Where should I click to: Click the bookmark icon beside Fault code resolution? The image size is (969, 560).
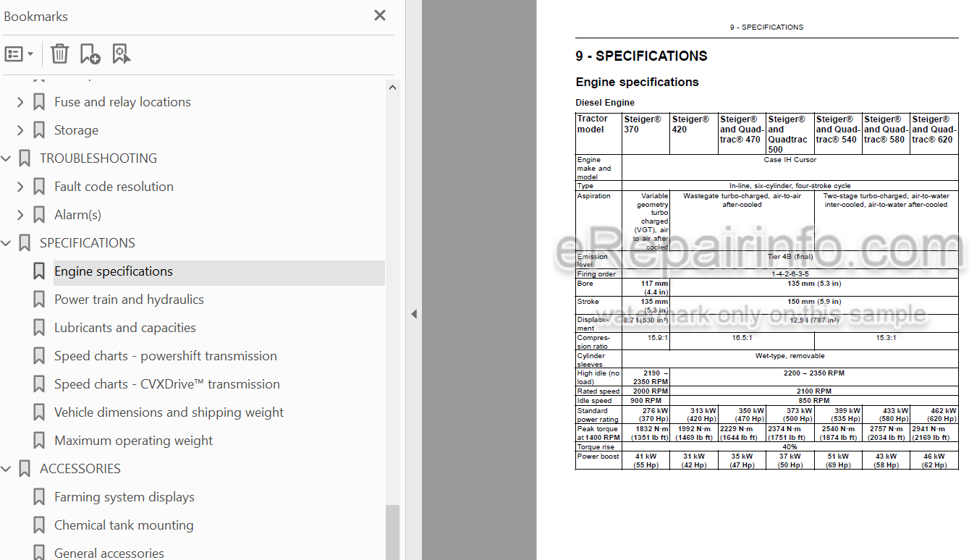pos(39,187)
